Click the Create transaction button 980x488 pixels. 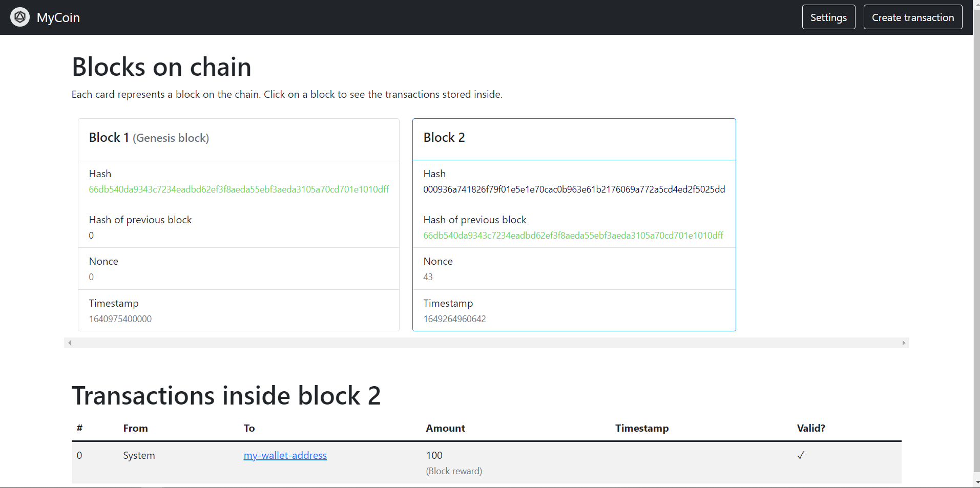pyautogui.click(x=913, y=17)
